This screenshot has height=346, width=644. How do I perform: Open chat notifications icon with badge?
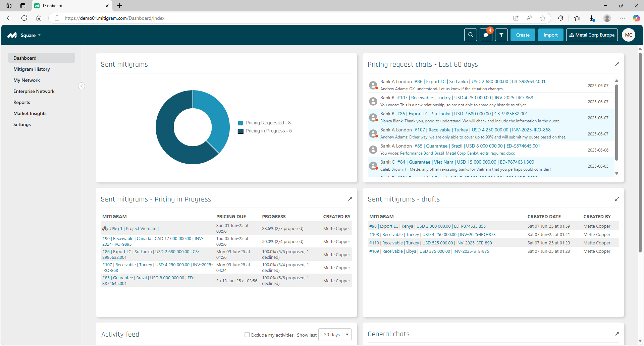click(x=486, y=35)
